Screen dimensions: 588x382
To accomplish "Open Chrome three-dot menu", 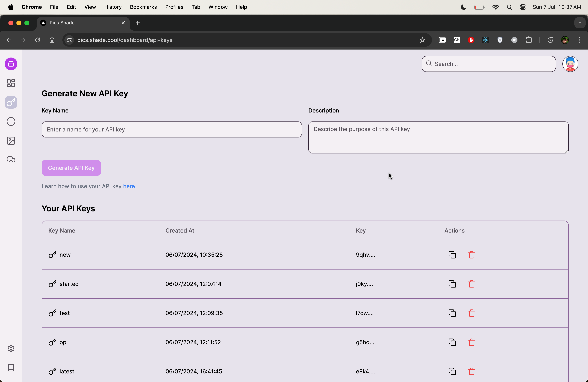I will [579, 40].
